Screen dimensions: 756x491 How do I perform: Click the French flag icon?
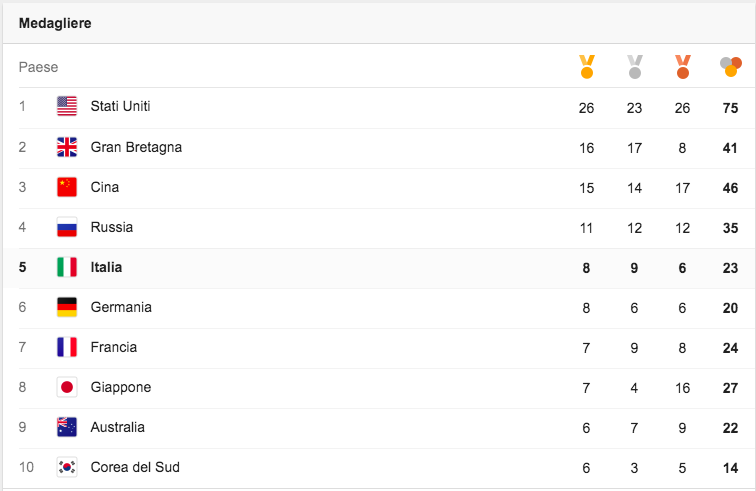point(67,347)
